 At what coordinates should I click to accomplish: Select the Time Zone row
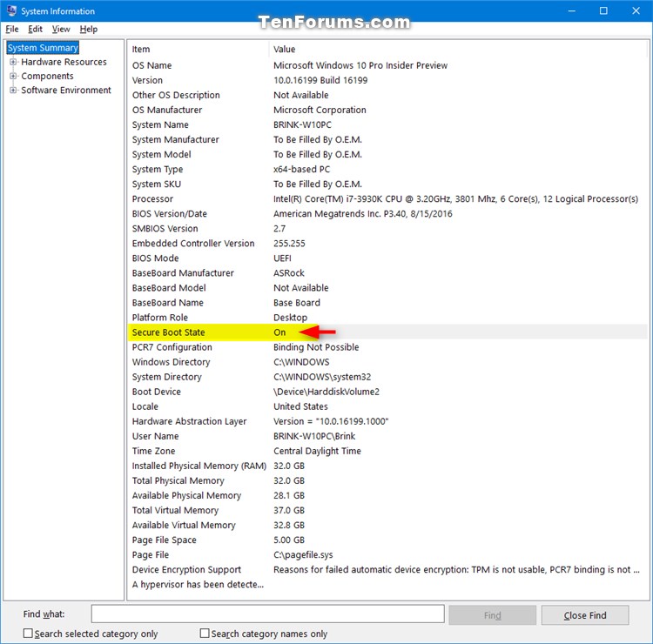click(387, 452)
